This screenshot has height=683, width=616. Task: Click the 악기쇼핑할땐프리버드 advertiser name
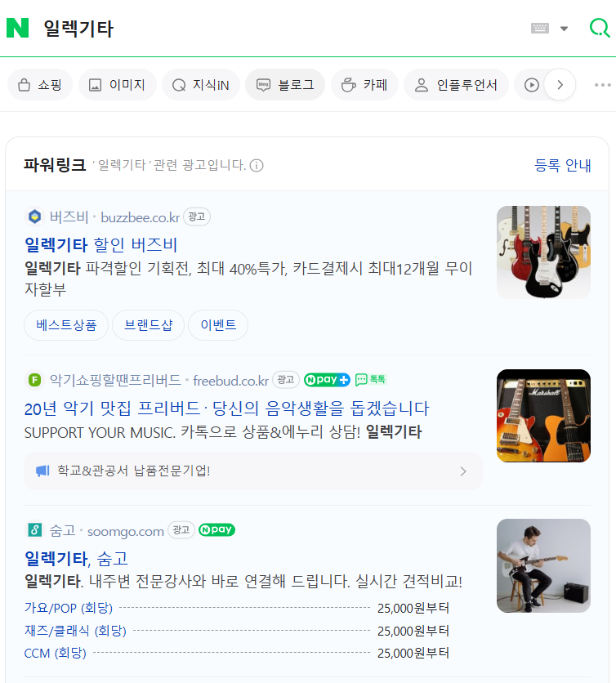point(115,380)
